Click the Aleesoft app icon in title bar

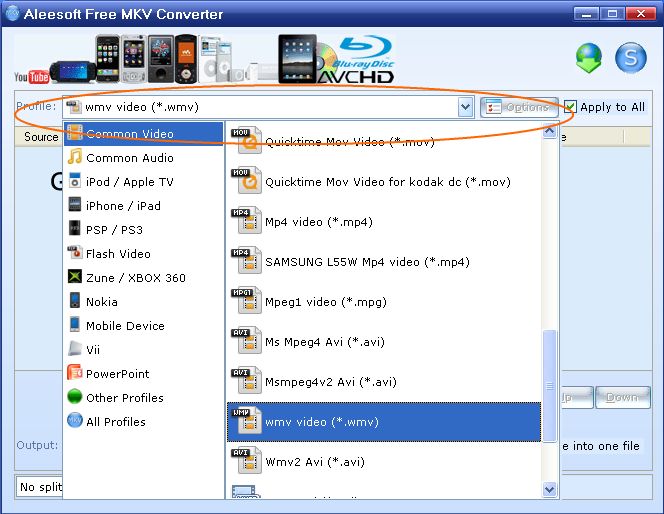pos(12,14)
